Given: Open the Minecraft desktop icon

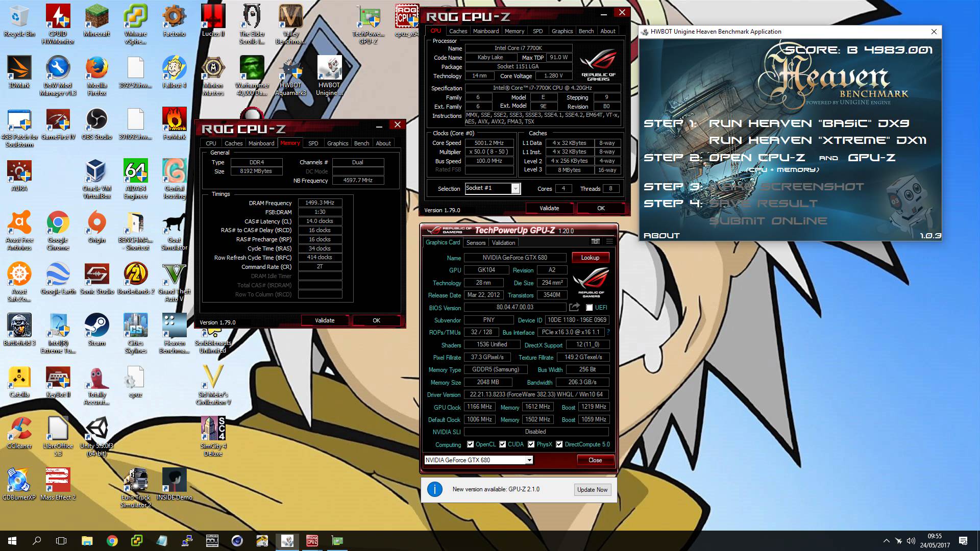Looking at the screenshot, I should pyautogui.click(x=96, y=20).
